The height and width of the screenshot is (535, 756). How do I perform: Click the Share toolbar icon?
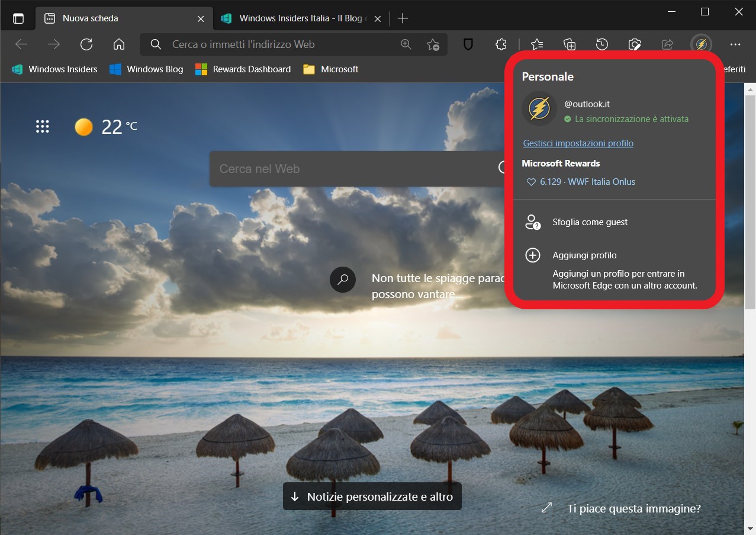point(668,44)
